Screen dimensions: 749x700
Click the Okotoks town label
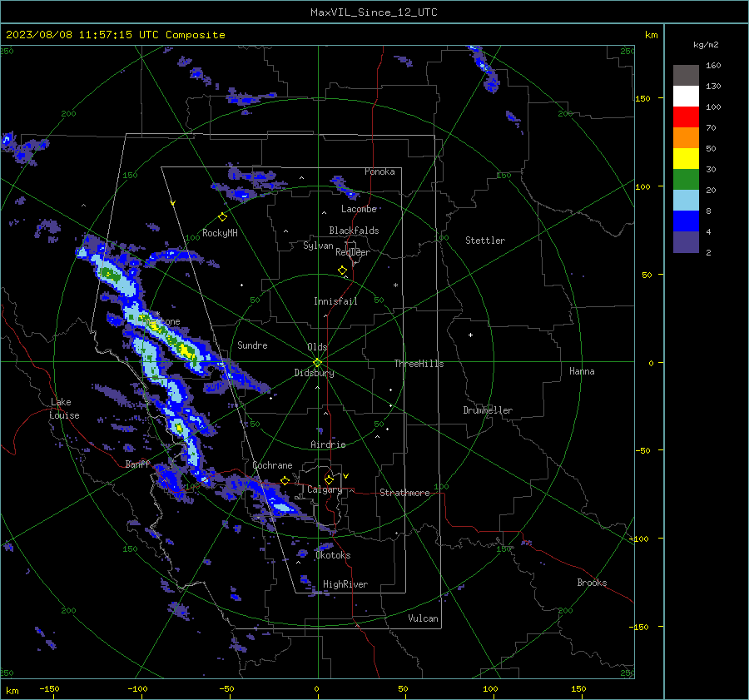pos(333,555)
